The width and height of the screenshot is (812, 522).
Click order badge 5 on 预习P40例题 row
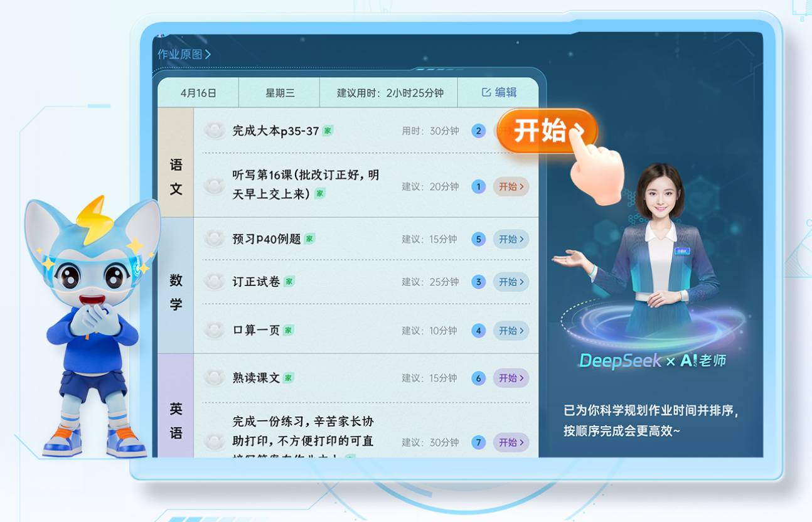tap(479, 239)
